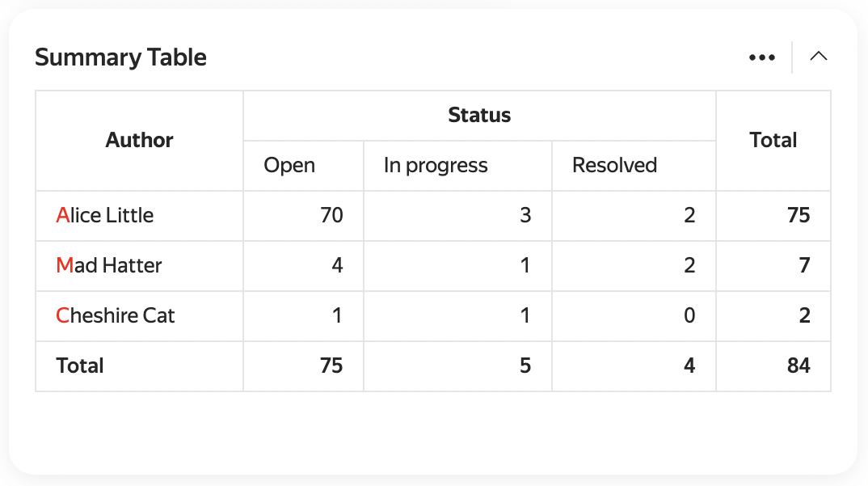Click Alice Little's Open count 70

331,215
